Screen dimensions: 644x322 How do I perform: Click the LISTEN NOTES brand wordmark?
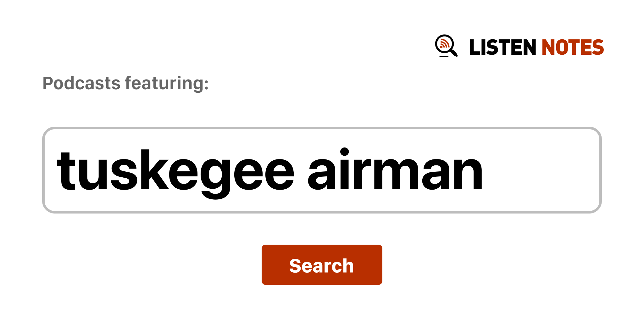click(x=536, y=47)
